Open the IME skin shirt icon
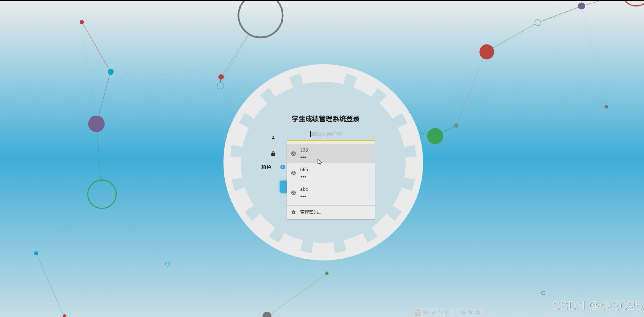Image resolution: width=644 pixels, height=317 pixels. pos(470,312)
